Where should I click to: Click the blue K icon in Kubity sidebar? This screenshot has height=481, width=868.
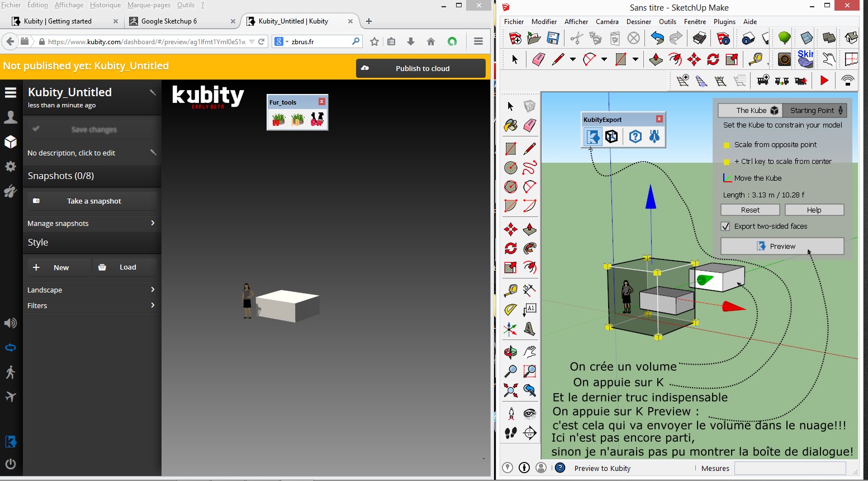coord(11,442)
